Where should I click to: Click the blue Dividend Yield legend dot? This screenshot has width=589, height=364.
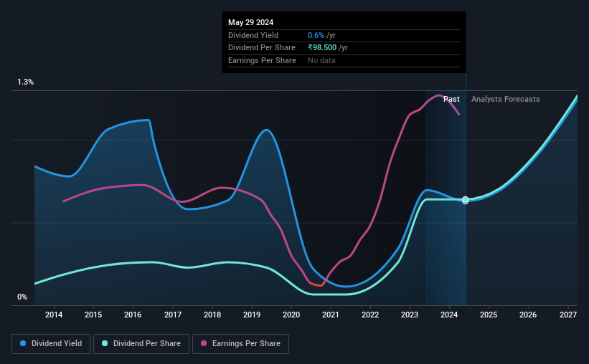(x=23, y=343)
